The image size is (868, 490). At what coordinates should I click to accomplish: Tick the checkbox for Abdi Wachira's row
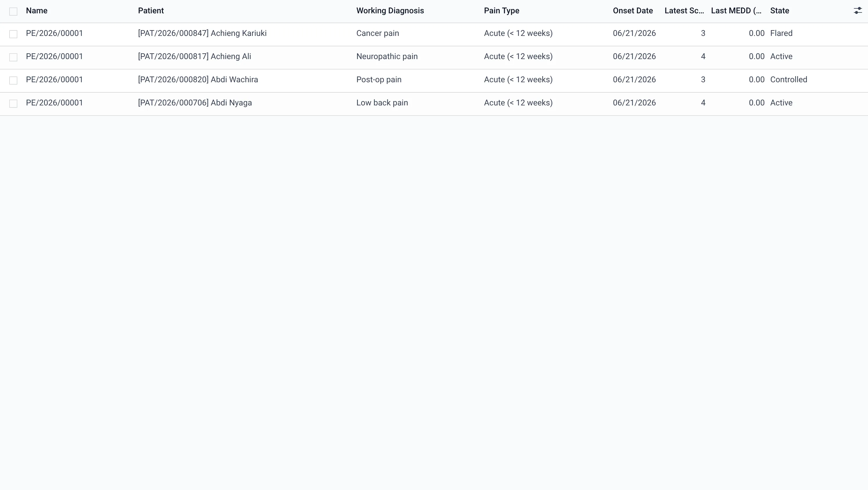pos(13,80)
